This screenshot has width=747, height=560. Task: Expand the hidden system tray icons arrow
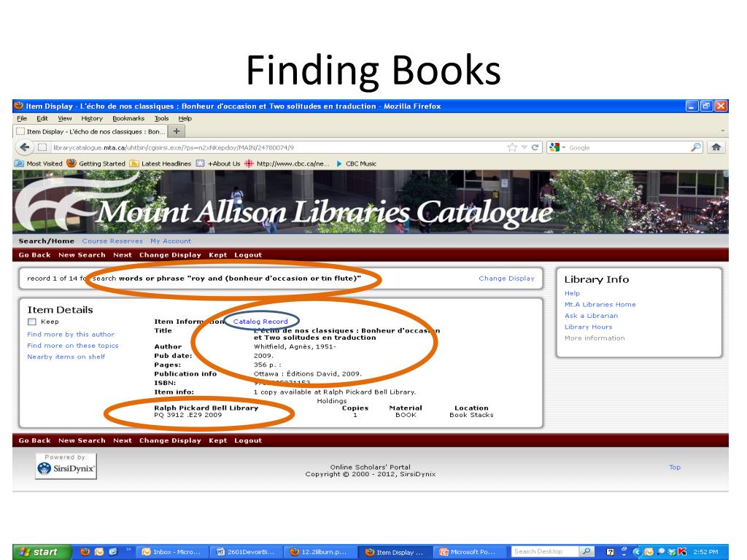coord(635,552)
